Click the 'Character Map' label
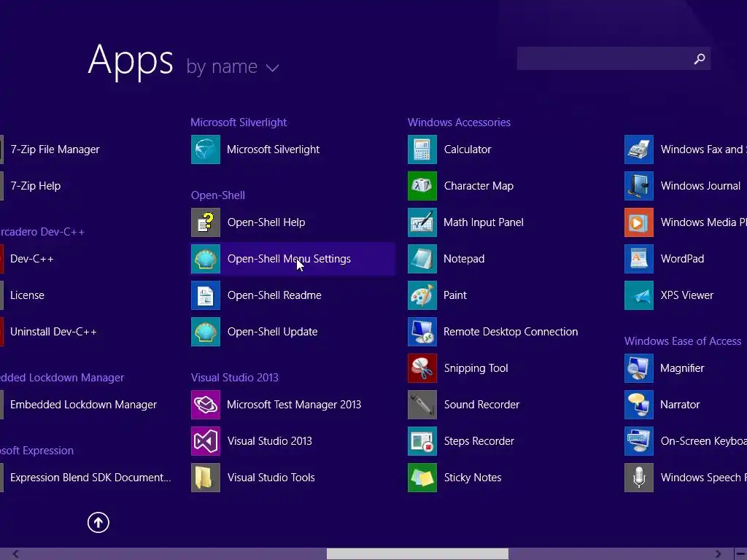The width and height of the screenshot is (747, 560). [479, 186]
